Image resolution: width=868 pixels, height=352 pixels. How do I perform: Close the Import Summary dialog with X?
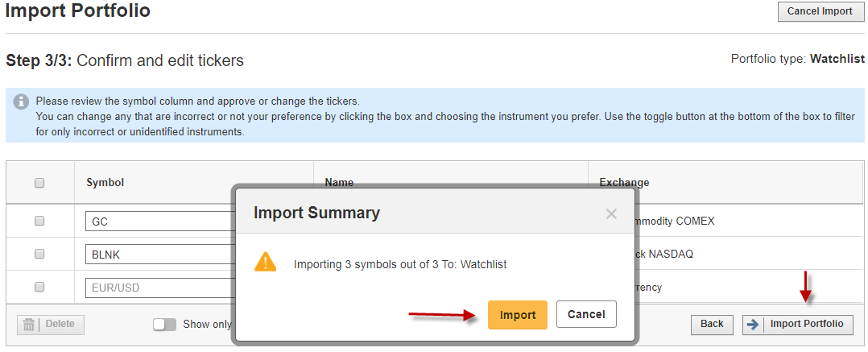pyautogui.click(x=611, y=214)
